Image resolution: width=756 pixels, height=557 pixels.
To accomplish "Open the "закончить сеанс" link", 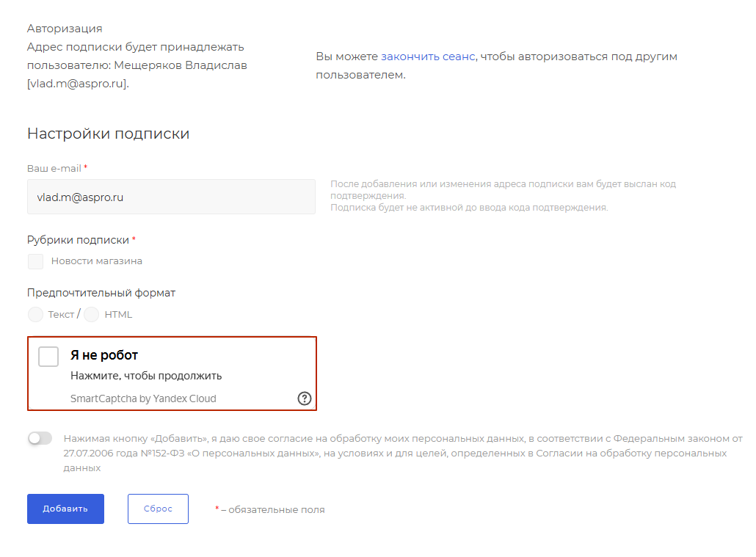I will 428,57.
